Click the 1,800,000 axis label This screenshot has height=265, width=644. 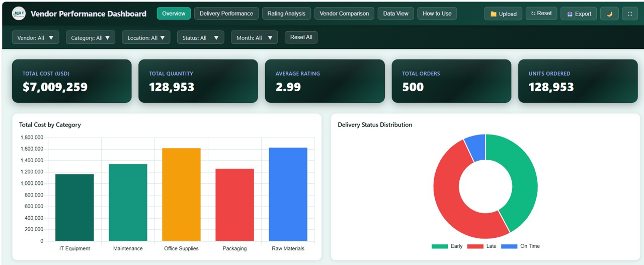[x=32, y=138]
